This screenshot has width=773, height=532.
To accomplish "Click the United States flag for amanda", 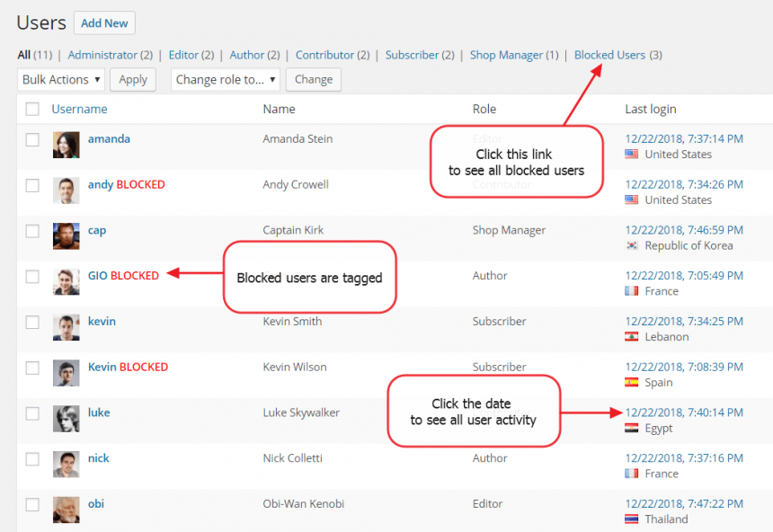I will [x=632, y=155].
